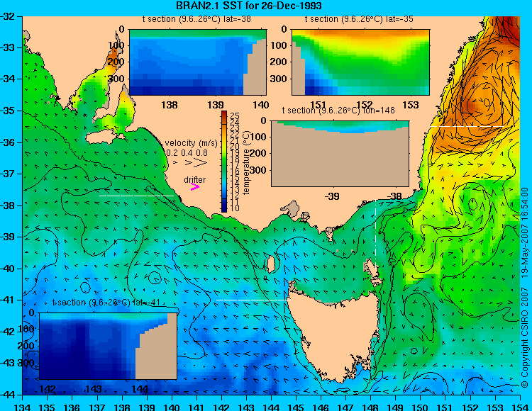This screenshot has width=532, height=411.
Task: Click the white dashed section line west of Tasmania
Action: 253,300
